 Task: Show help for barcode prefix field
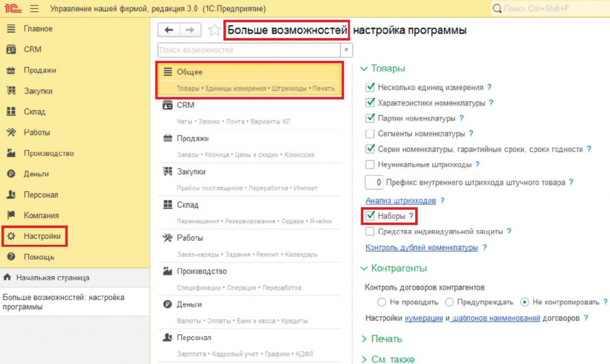click(x=571, y=182)
